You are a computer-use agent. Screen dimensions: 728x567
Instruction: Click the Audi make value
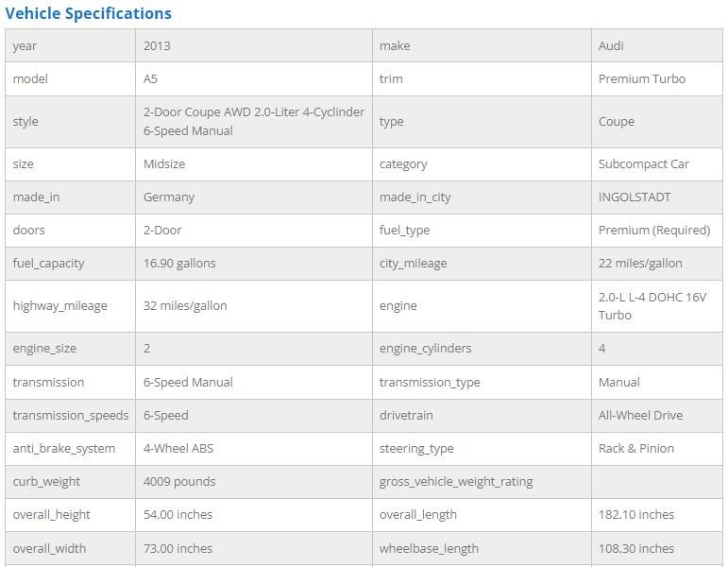pos(611,45)
